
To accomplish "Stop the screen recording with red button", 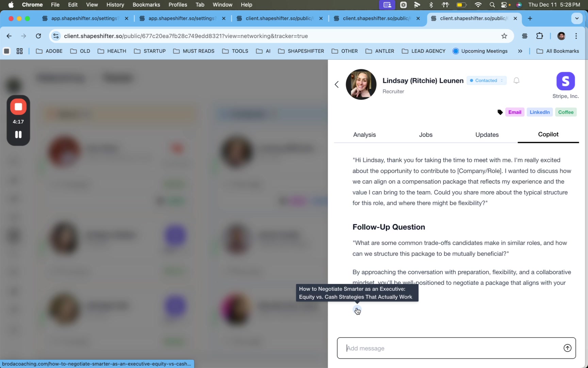I will point(18,107).
